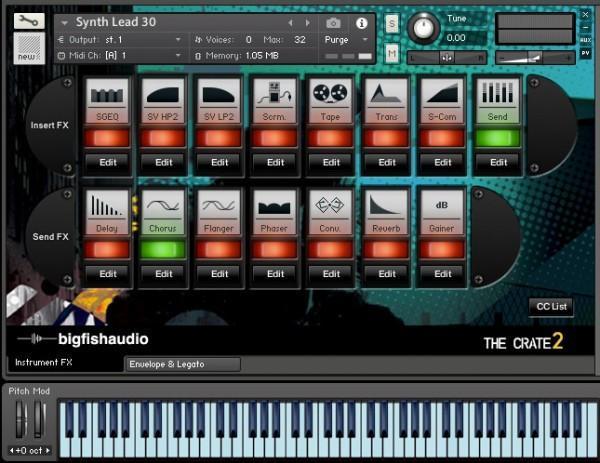
Task: Open the Purge dropdown menu
Action: click(345, 39)
